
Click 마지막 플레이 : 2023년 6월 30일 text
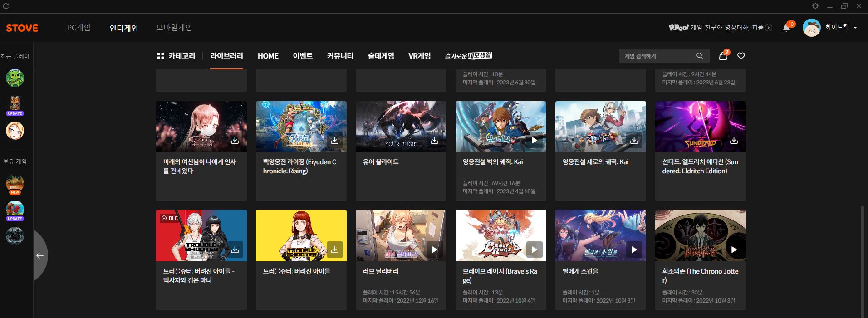(499, 83)
